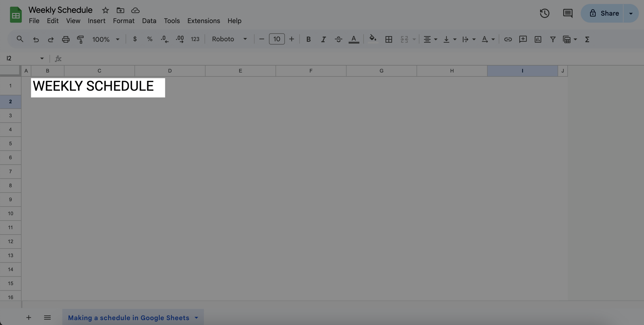Click the Share button
The width and height of the screenshot is (644, 325).
coord(602,13)
